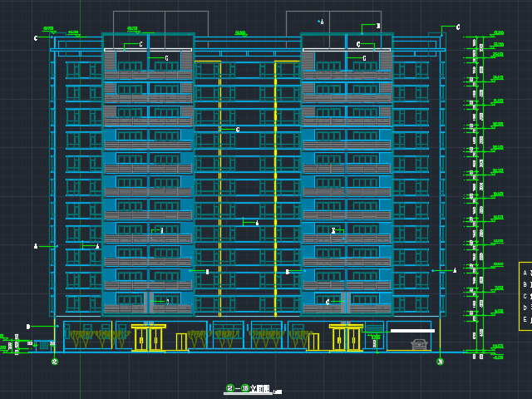Select the white sign bar above the garage
The width and height of the screenshot is (532, 399).
(412, 331)
